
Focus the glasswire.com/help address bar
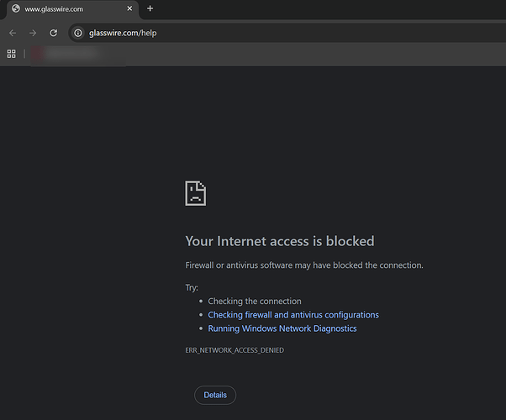point(252,33)
